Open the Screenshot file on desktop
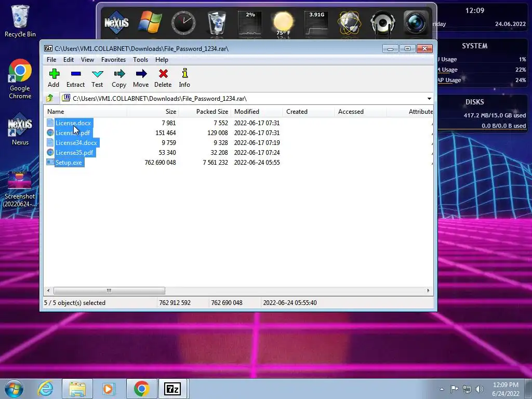 coord(19,189)
